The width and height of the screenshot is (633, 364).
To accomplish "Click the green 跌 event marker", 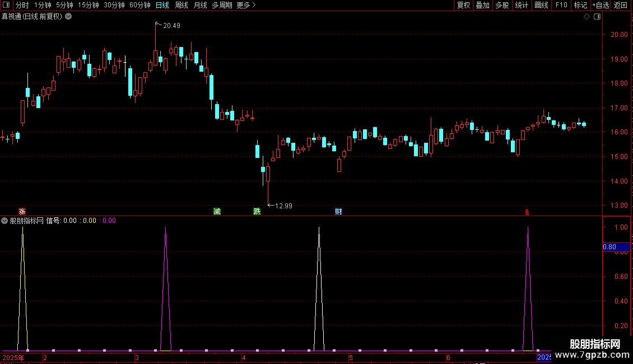I will coord(257,212).
